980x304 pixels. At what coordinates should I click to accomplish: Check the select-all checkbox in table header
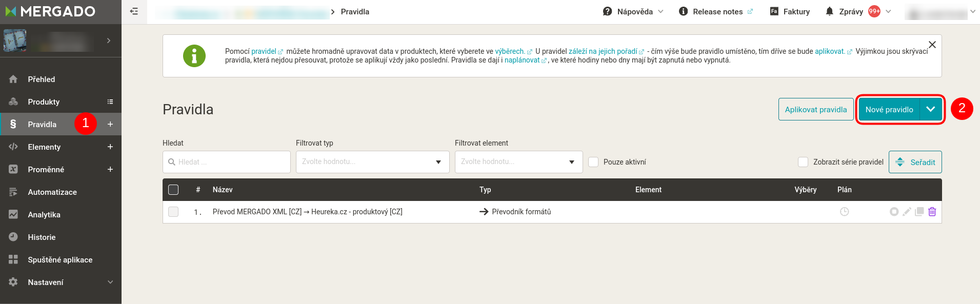tap(173, 190)
